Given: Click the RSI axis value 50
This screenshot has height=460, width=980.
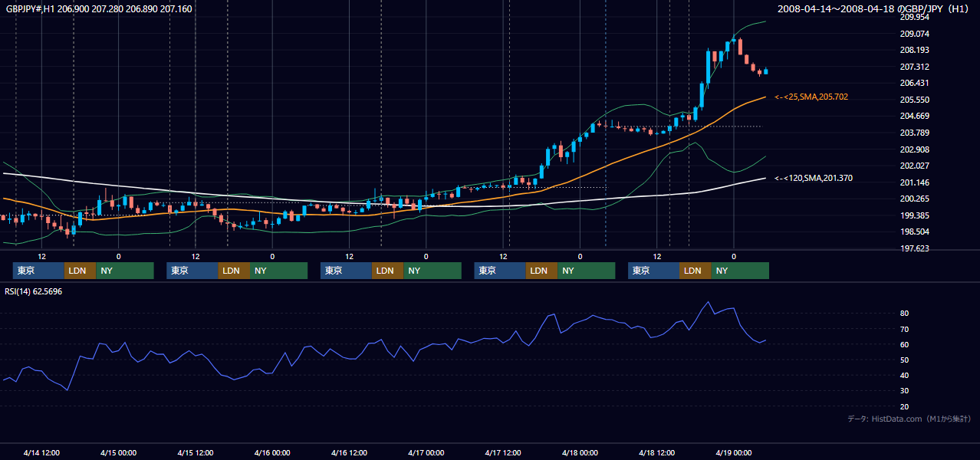Looking at the screenshot, I should (x=905, y=360).
